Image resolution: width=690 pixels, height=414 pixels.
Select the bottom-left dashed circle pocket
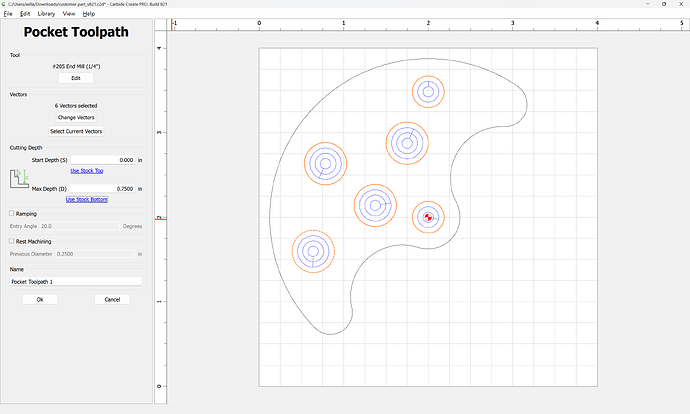click(313, 251)
